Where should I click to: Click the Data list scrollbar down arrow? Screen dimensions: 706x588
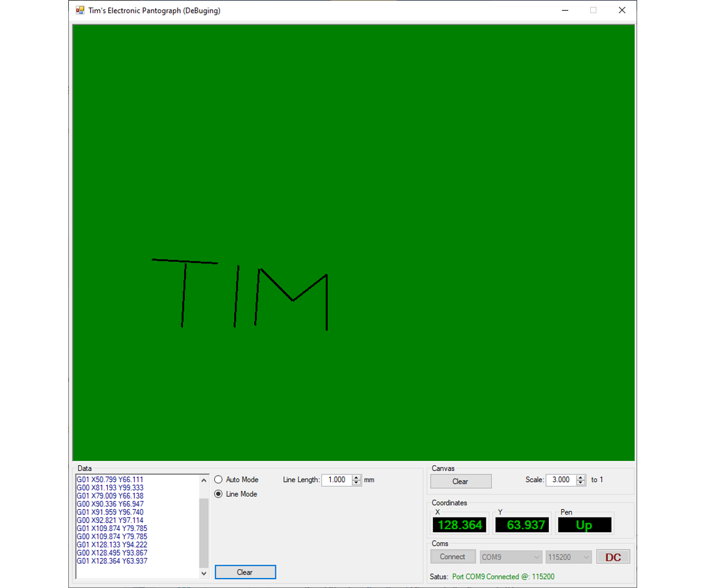coord(204,573)
